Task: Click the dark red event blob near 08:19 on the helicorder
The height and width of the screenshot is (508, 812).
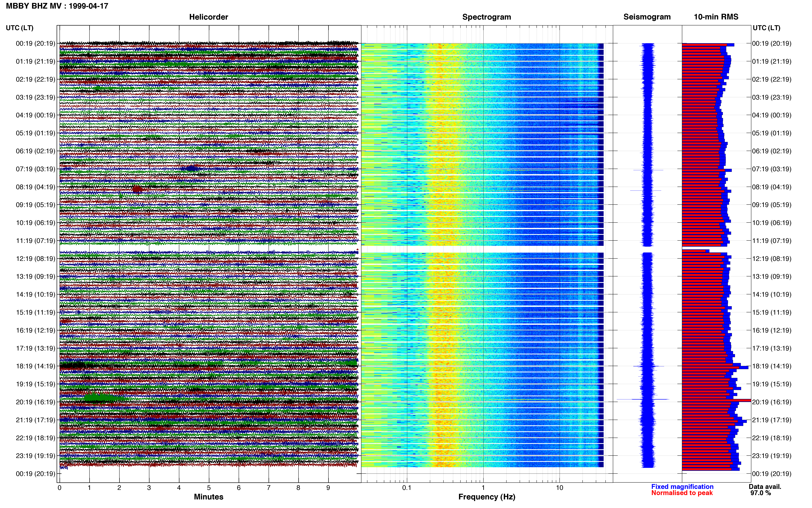Action: (137, 189)
